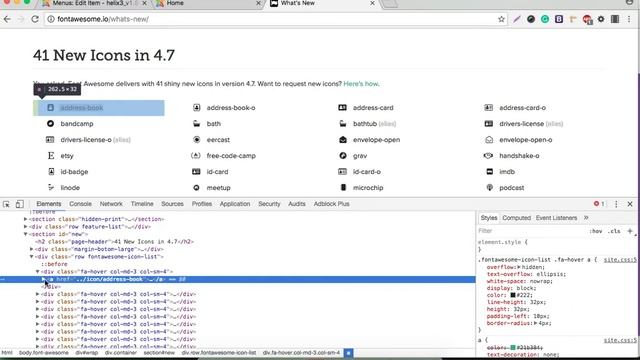
Task: Click the settings gear extension icon
Action: (601, 19)
